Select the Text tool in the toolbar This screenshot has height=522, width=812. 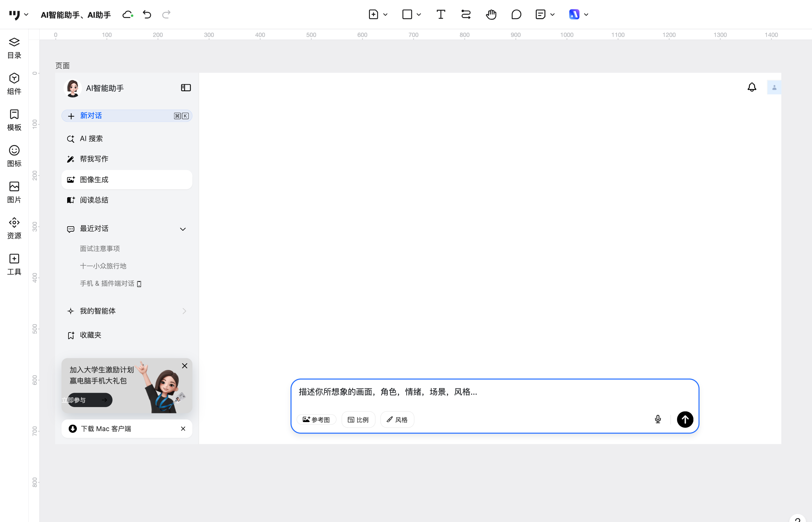point(440,15)
